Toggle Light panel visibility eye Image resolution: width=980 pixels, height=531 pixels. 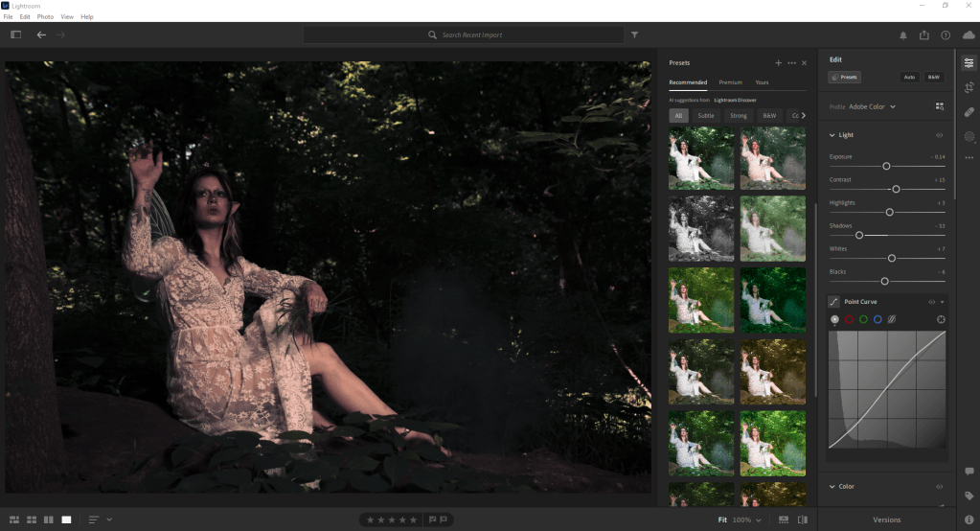(x=939, y=135)
